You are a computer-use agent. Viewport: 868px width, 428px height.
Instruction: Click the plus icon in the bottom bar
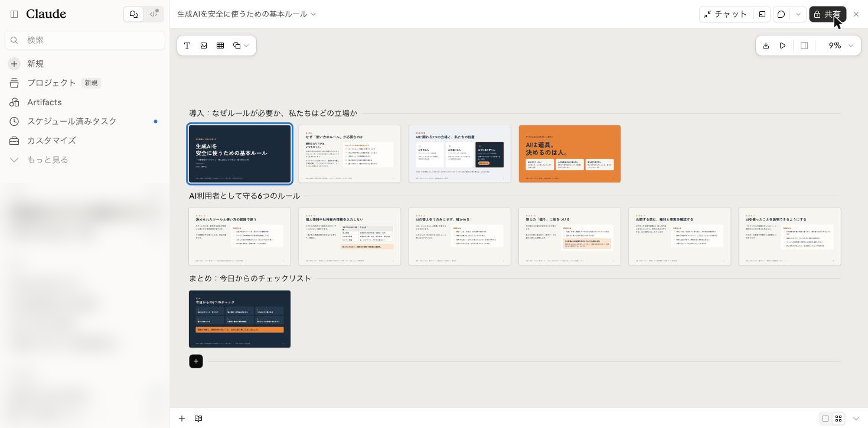click(182, 419)
